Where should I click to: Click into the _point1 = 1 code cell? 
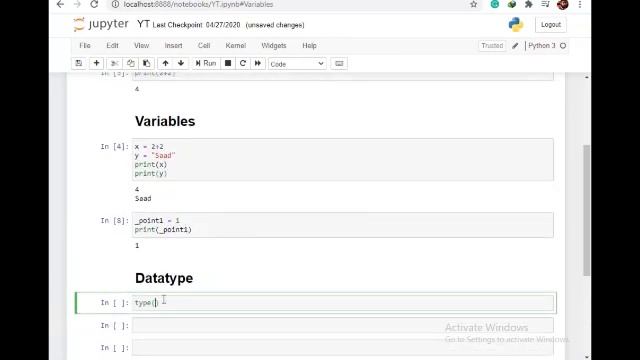coord(342,225)
